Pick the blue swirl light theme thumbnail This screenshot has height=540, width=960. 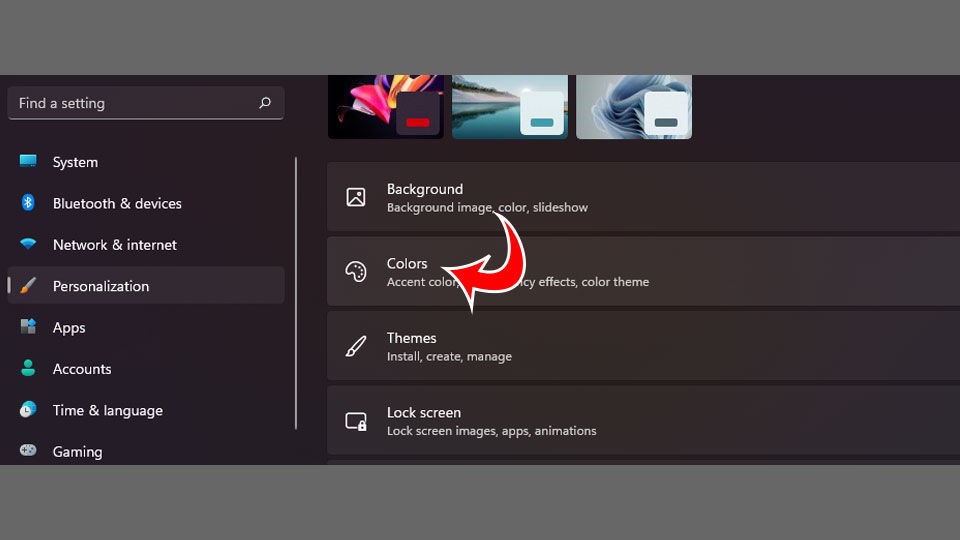click(634, 107)
